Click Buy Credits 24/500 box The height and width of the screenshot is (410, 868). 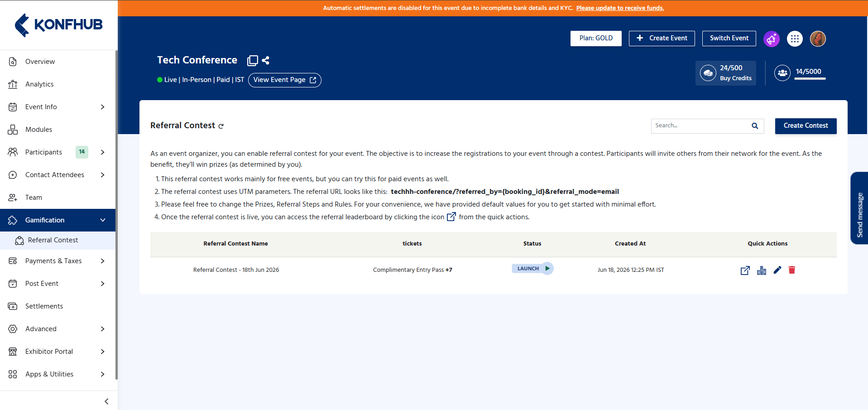coord(726,73)
